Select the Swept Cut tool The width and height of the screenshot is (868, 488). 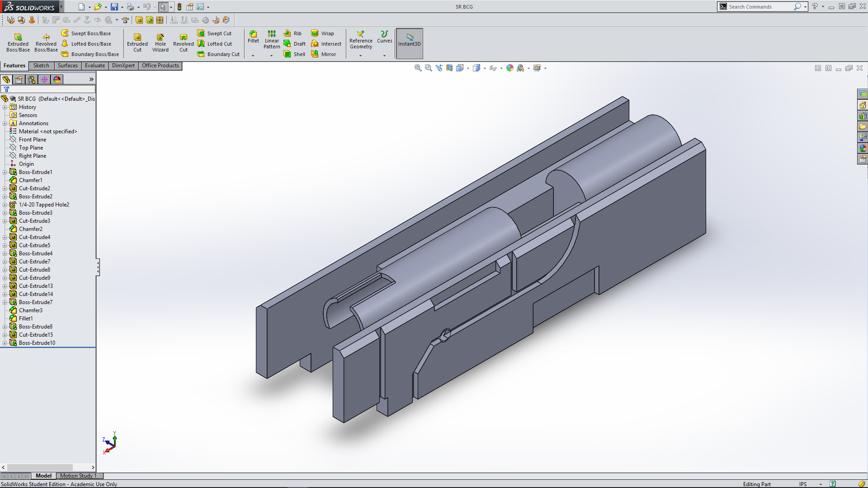pyautogui.click(x=215, y=33)
